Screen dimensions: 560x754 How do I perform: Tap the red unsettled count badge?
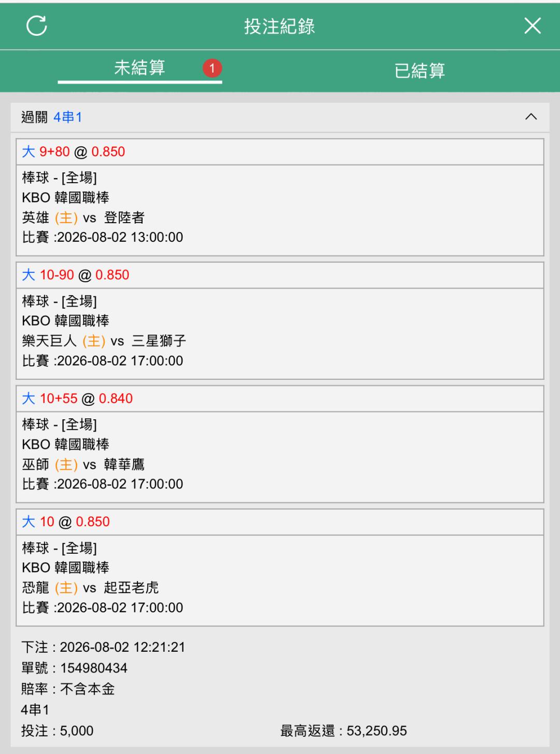click(x=212, y=68)
